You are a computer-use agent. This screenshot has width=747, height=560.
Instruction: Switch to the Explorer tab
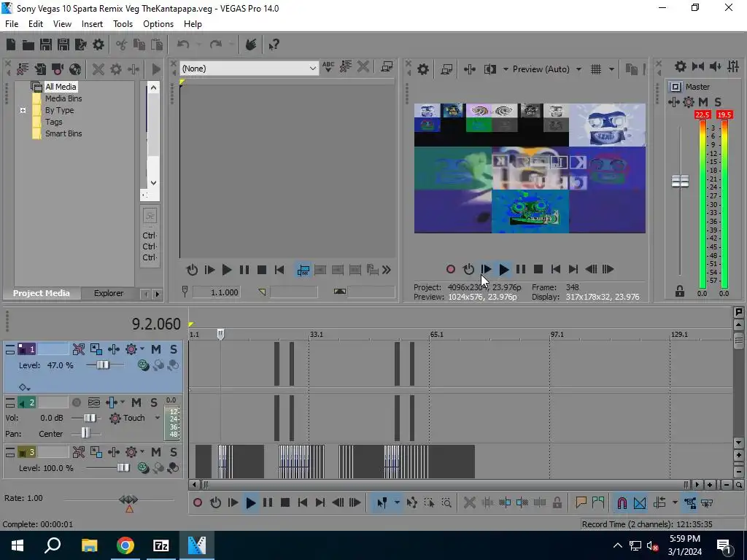[109, 293]
